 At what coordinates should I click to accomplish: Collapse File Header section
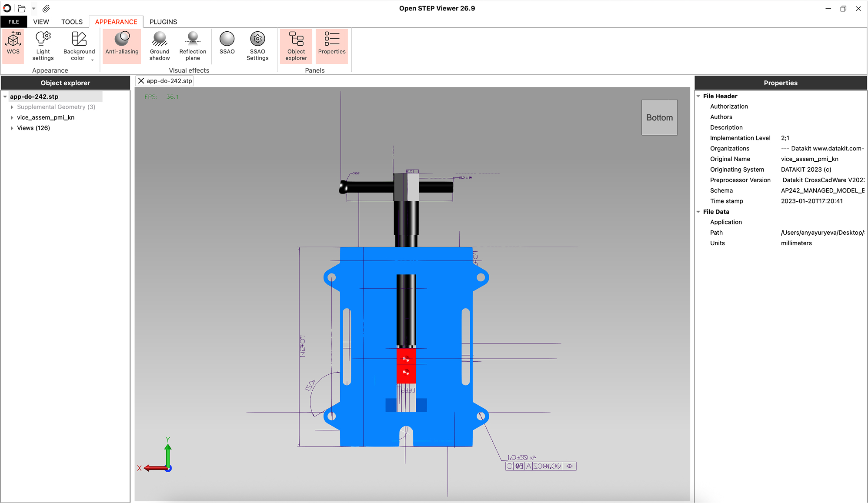click(x=698, y=96)
